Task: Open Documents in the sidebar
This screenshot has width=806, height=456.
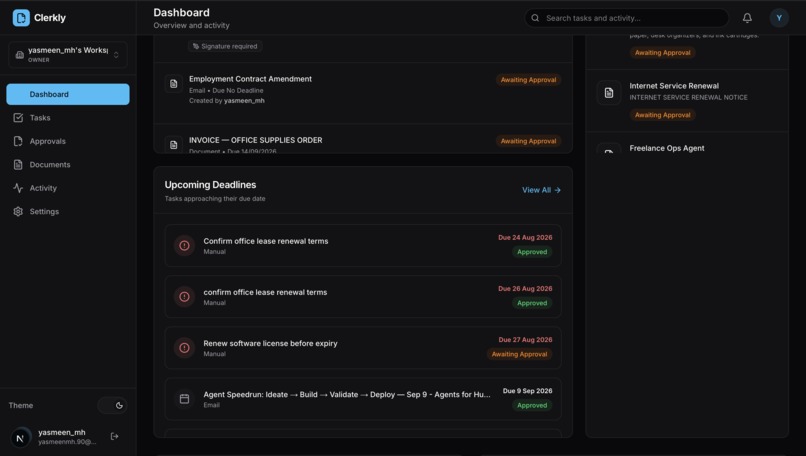Action: tap(68, 165)
